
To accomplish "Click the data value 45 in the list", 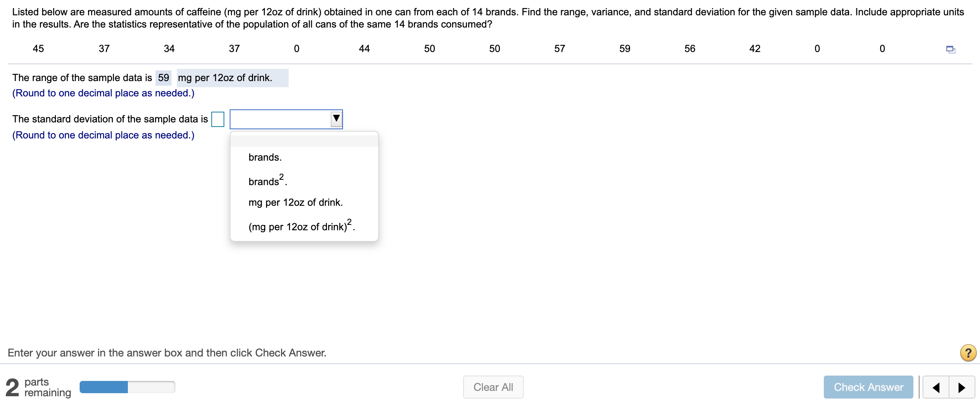I will pyautogui.click(x=38, y=49).
